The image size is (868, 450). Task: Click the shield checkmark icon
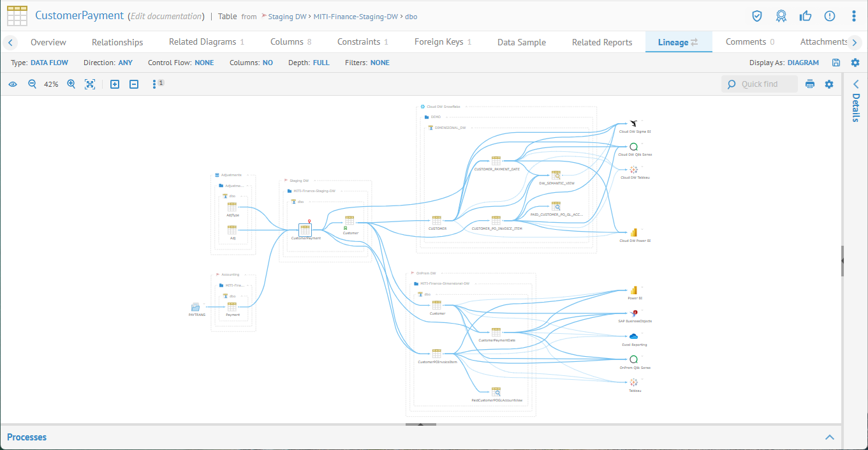pos(757,16)
